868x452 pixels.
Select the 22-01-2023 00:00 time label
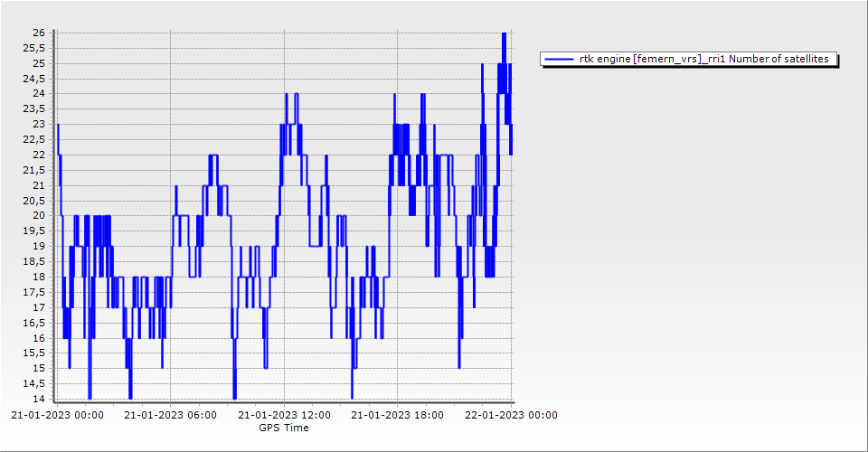pyautogui.click(x=511, y=416)
